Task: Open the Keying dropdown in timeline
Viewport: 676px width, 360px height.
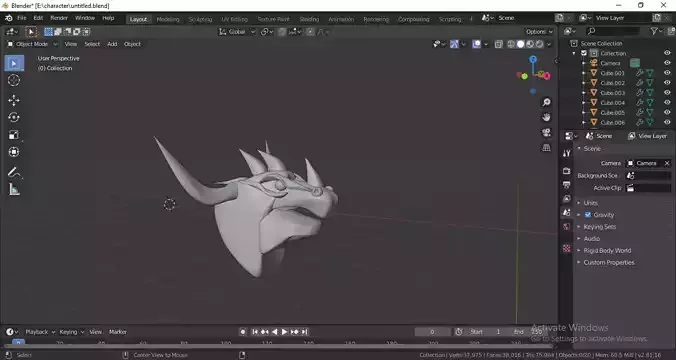Action: 72,332
